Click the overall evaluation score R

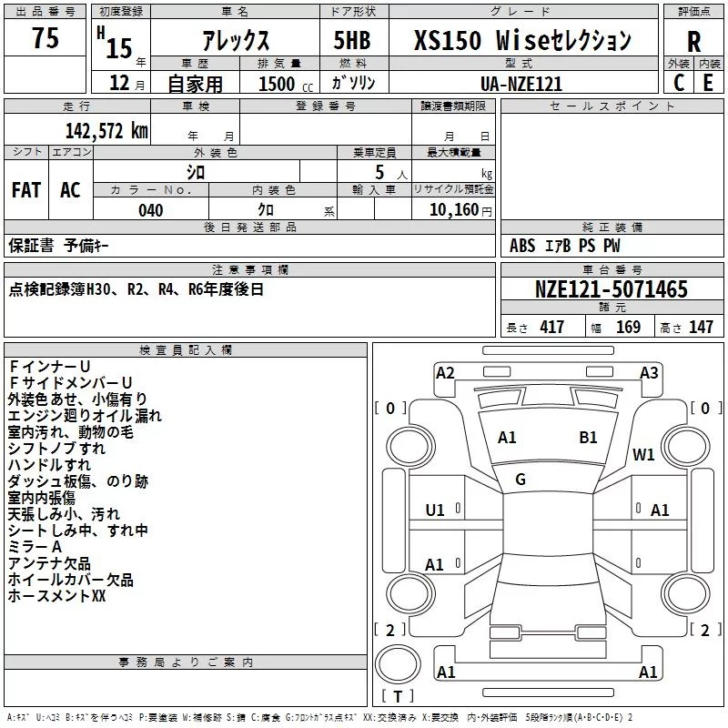click(693, 42)
